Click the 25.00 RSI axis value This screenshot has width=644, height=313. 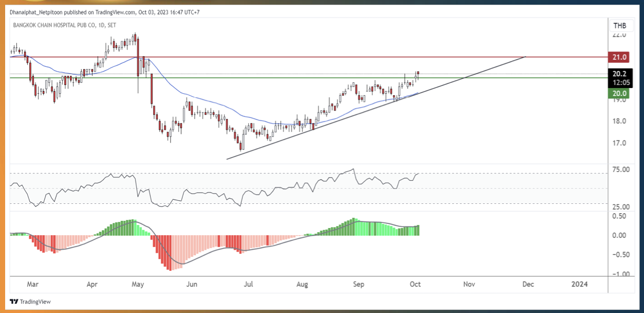point(621,207)
